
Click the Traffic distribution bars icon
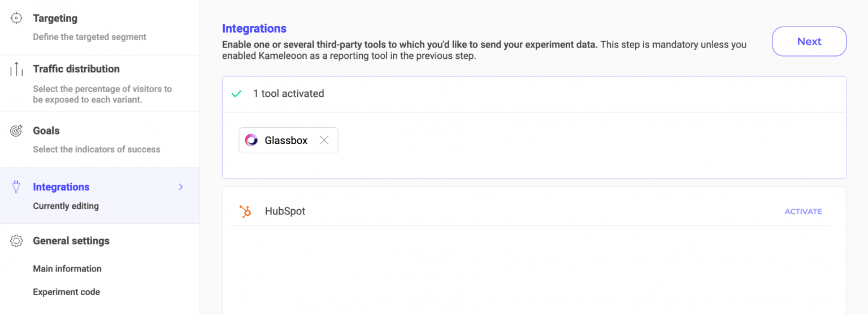pos(16,69)
